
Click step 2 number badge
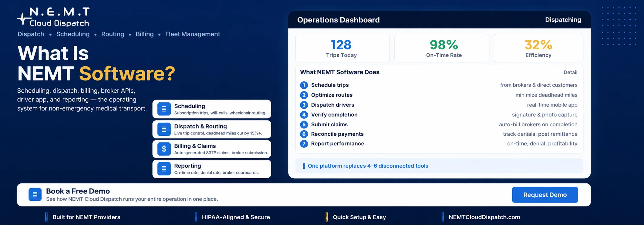click(x=304, y=95)
